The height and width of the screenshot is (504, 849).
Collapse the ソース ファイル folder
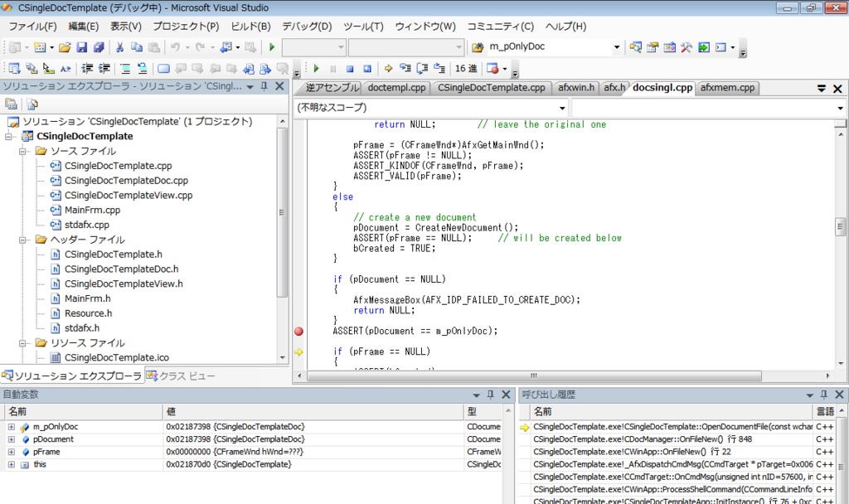click(23, 151)
